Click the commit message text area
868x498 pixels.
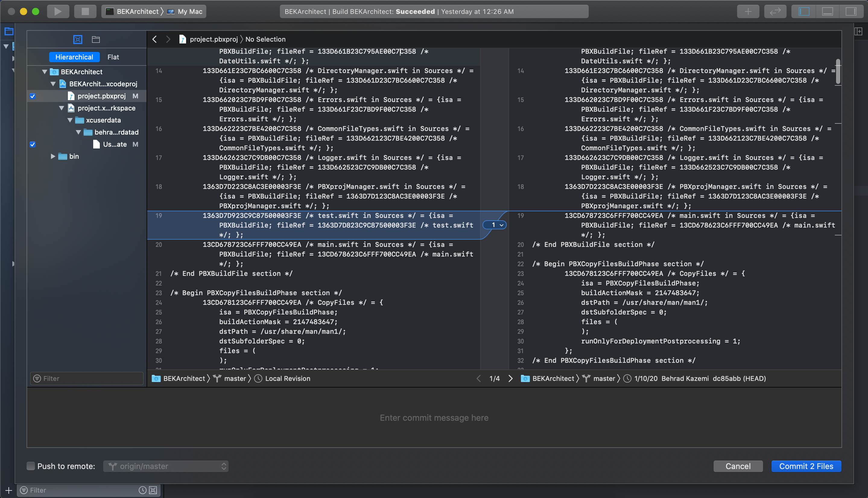pyautogui.click(x=434, y=418)
